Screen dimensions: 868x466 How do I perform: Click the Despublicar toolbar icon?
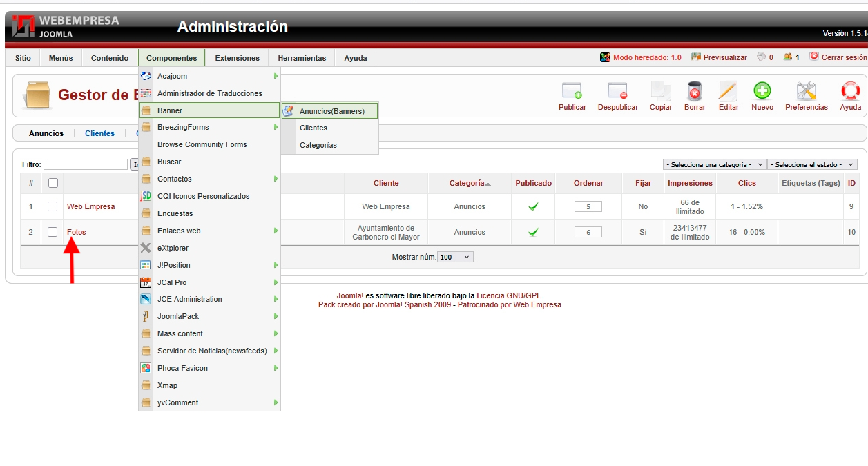tap(617, 92)
